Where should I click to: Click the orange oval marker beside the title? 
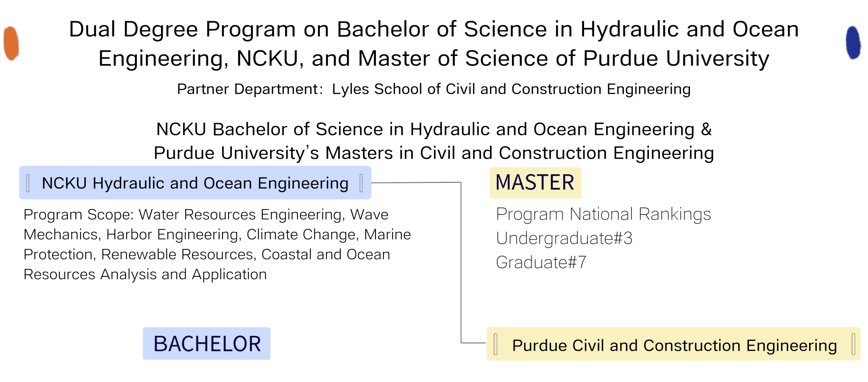11,43
